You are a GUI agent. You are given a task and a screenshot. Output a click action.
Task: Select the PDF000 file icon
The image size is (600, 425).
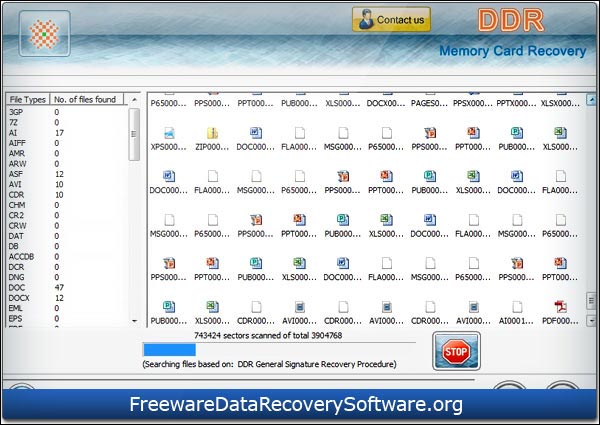click(560, 307)
